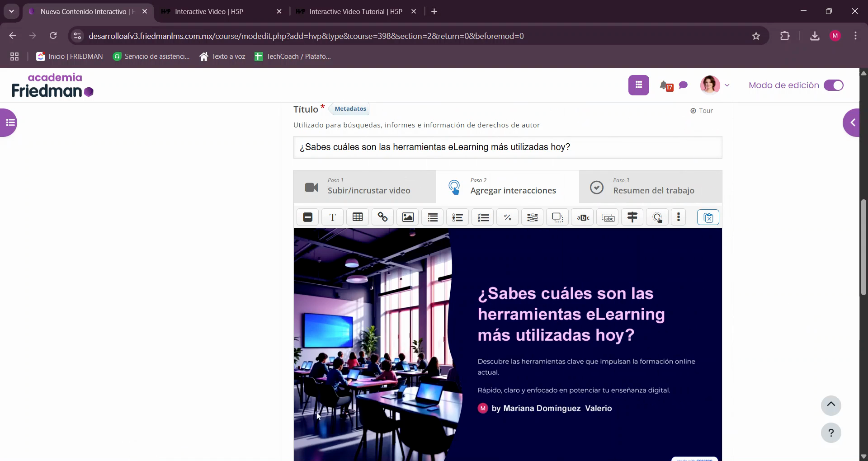Click the academia Friedman logo
Viewport: 868px width, 461px height.
tap(52, 85)
